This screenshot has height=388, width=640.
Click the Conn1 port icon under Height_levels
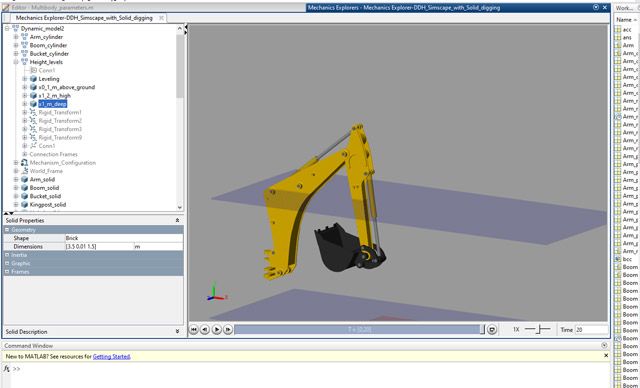(33, 70)
